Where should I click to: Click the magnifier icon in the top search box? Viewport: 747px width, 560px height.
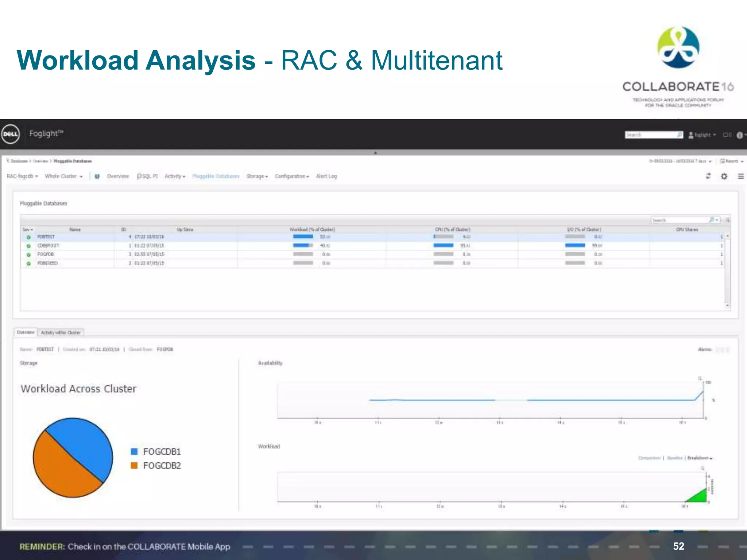[x=680, y=135]
